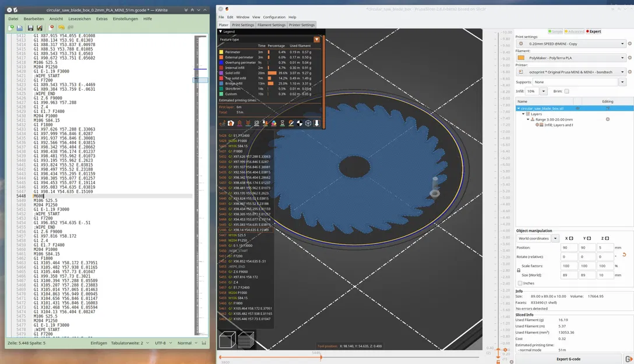634x364 pixels.
Task: Click the editing icon for circular_saw_blade_box.stl
Action: pyautogui.click(x=608, y=108)
